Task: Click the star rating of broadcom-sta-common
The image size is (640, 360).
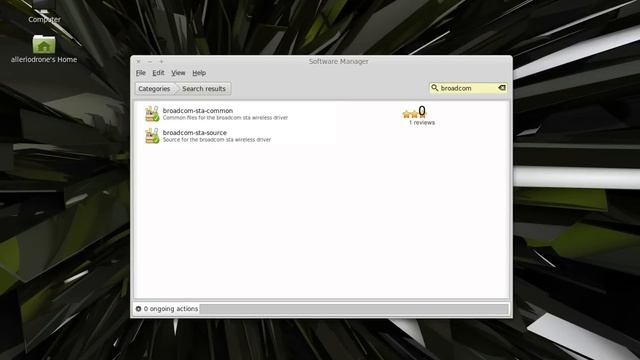Action: click(414, 114)
